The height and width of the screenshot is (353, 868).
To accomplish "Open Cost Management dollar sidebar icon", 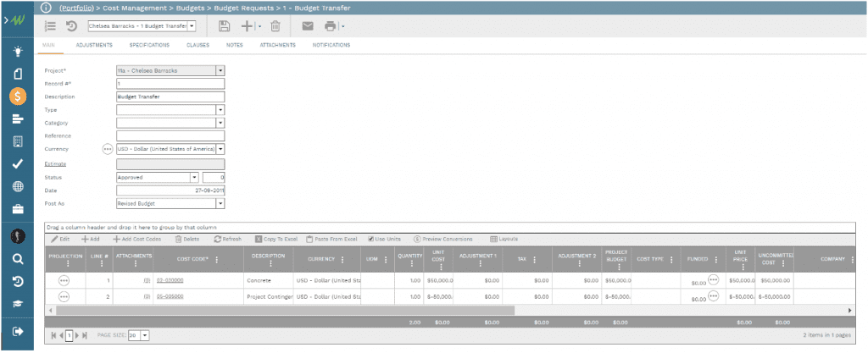I will 18,97.
